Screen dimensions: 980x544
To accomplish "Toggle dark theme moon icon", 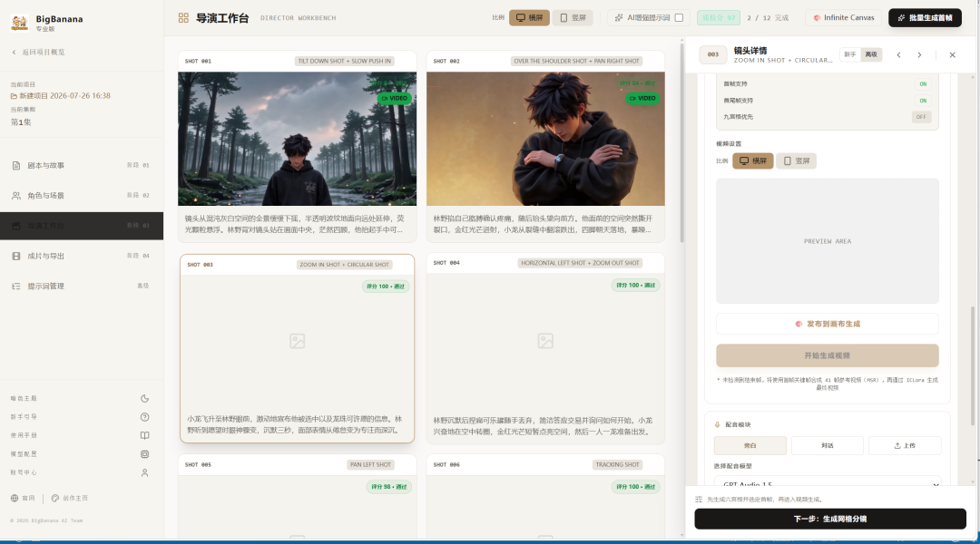I will pyautogui.click(x=144, y=398).
